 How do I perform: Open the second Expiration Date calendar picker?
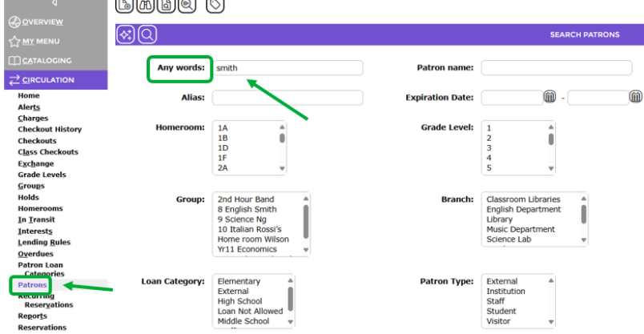tap(635, 97)
